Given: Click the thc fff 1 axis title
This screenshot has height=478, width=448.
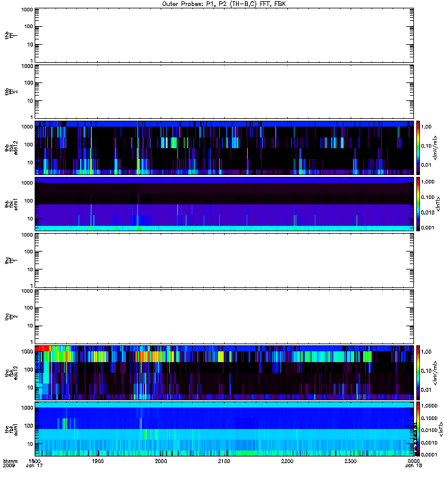Looking at the screenshot, I should click(11, 261).
